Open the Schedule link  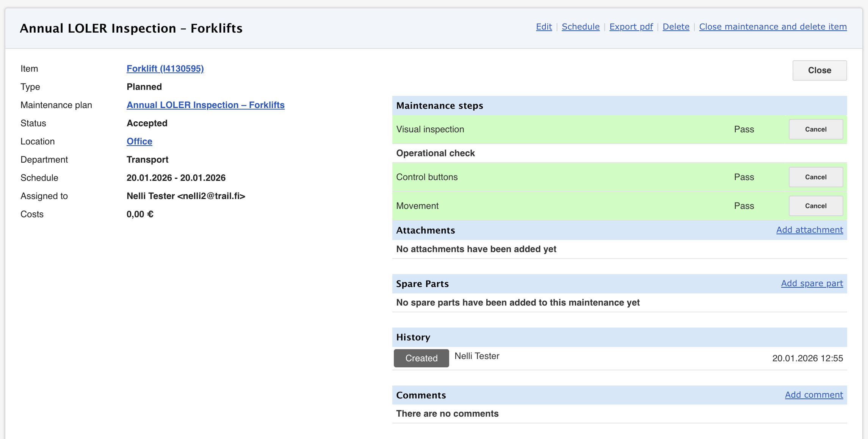(580, 27)
